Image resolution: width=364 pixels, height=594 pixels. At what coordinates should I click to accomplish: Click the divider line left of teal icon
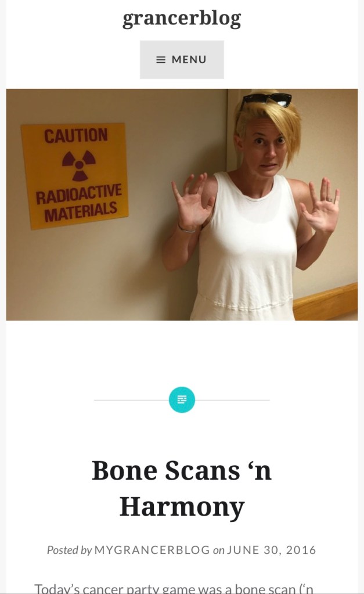point(131,399)
